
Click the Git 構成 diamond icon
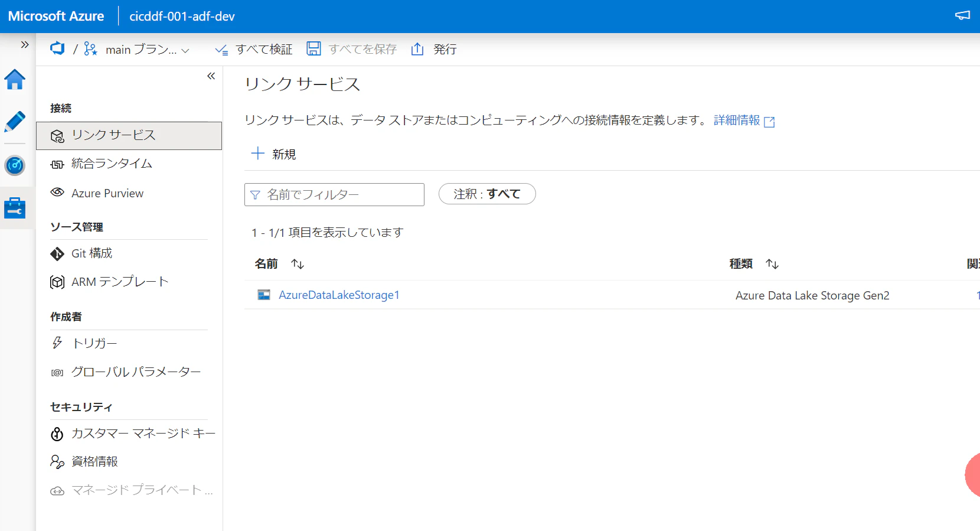tap(57, 254)
